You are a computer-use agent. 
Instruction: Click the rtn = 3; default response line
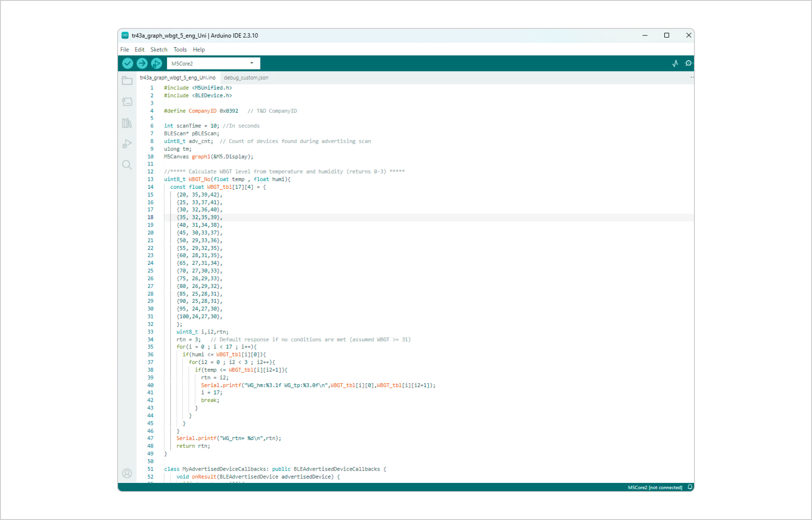click(293, 340)
